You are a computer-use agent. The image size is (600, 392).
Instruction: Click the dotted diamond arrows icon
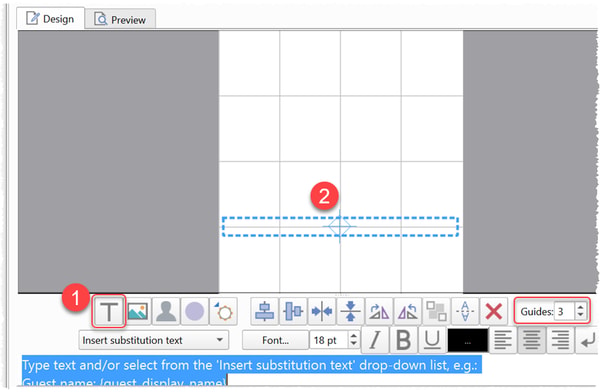point(465,311)
